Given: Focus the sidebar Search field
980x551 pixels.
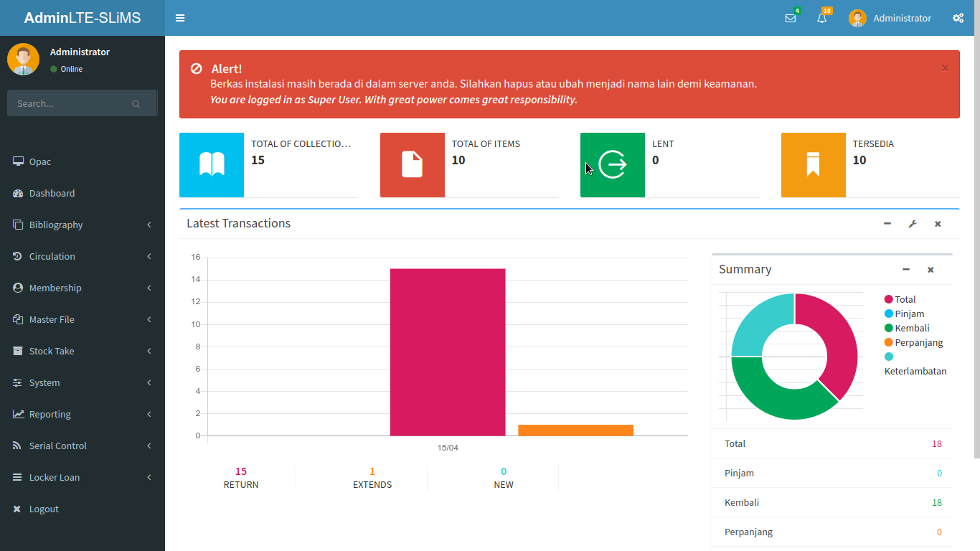Looking at the screenshot, I should 68,103.
